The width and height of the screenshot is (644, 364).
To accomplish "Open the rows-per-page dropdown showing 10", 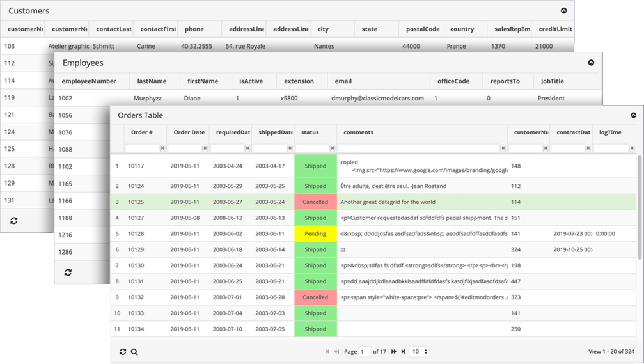I will click(x=420, y=352).
